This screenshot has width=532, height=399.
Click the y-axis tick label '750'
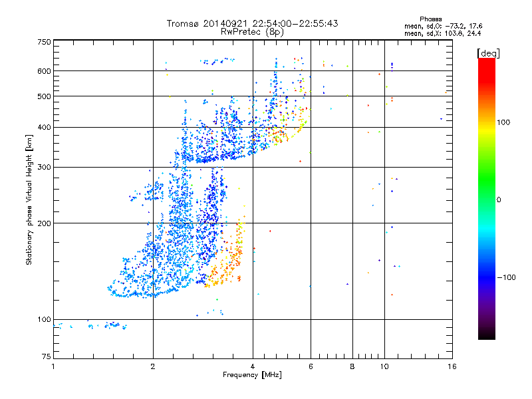(44, 42)
